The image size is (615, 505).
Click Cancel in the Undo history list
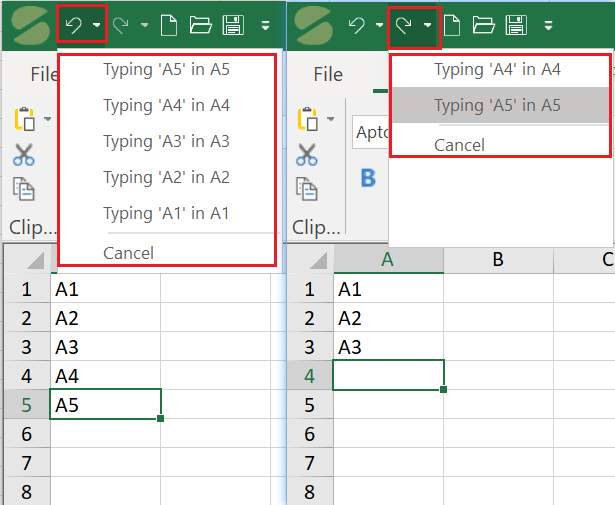pos(167,253)
